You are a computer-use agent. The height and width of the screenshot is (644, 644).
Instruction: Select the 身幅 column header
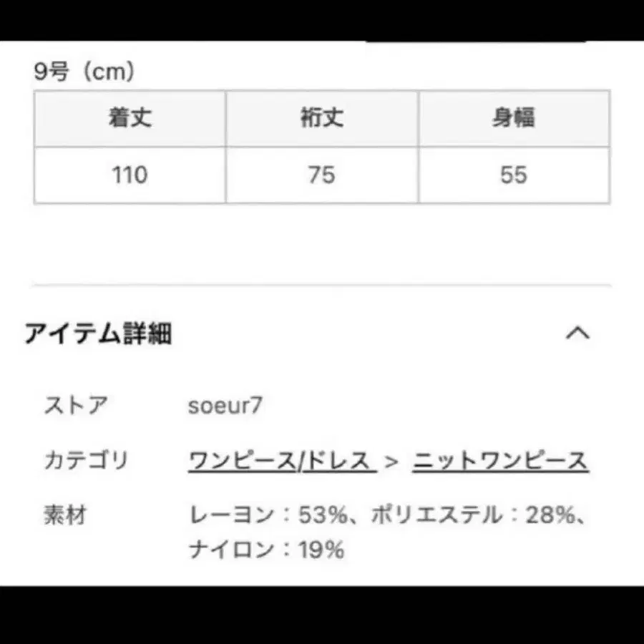[514, 119]
